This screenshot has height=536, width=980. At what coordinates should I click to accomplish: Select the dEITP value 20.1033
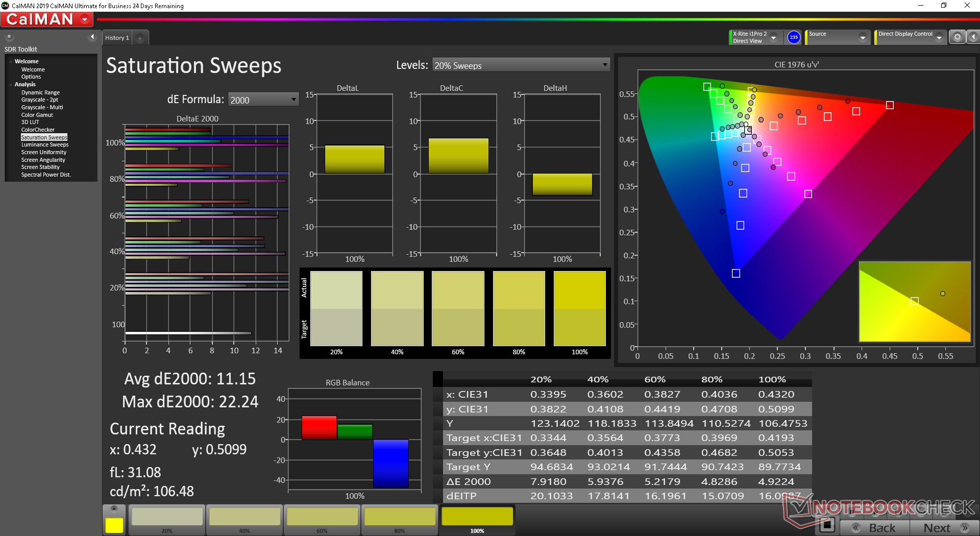(x=551, y=496)
